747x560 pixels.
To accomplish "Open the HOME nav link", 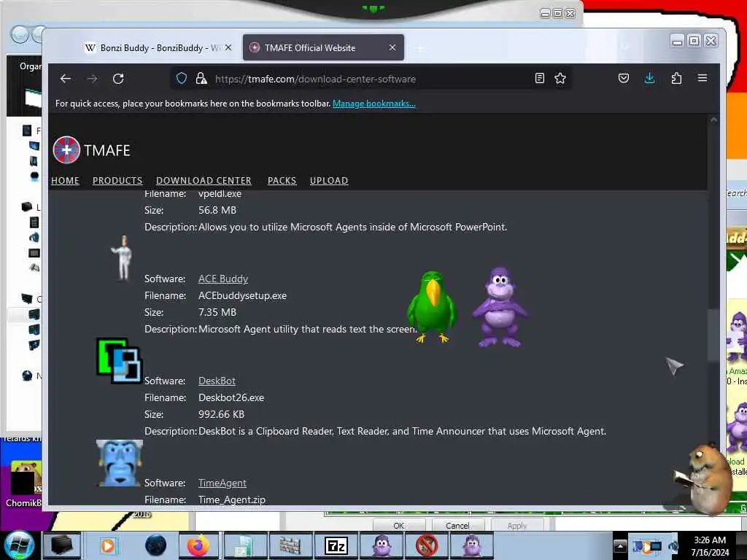I will [x=65, y=181].
